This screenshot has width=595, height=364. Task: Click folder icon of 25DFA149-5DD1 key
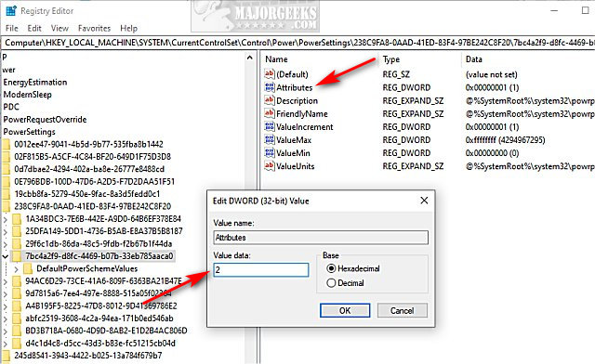point(17,231)
